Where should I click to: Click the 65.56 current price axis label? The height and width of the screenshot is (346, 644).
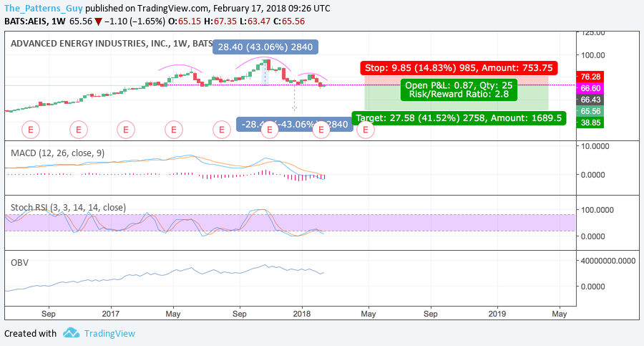(x=590, y=111)
